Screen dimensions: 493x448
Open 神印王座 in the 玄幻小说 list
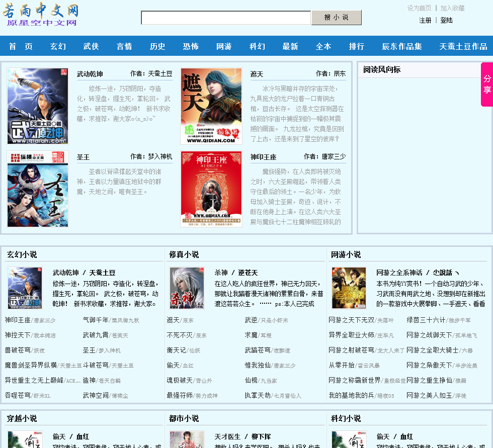pyautogui.click(x=18, y=320)
